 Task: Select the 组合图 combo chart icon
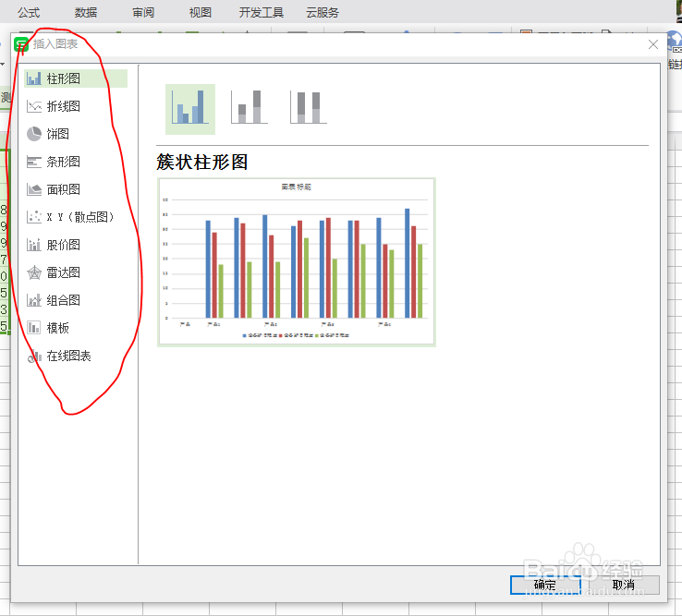point(34,300)
